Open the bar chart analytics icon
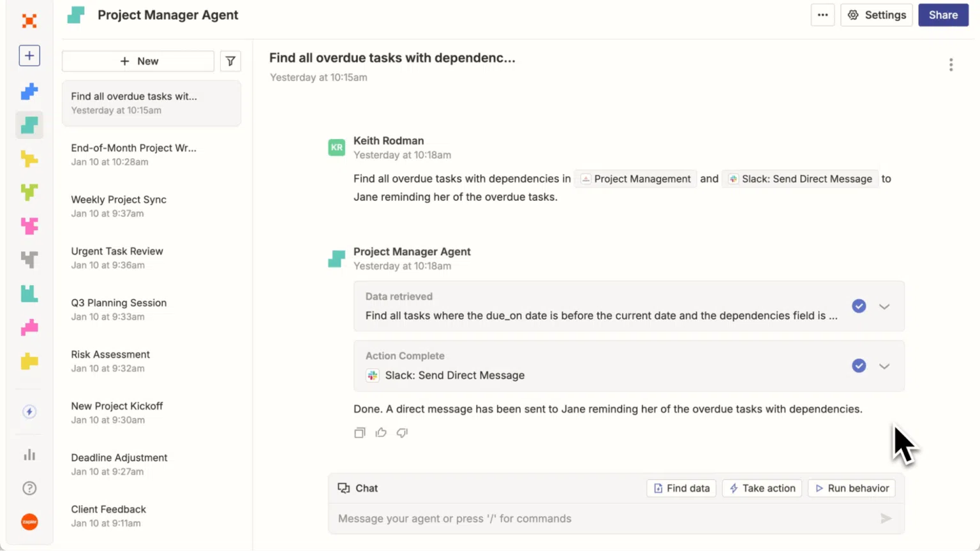This screenshot has height=551, width=980. (29, 455)
